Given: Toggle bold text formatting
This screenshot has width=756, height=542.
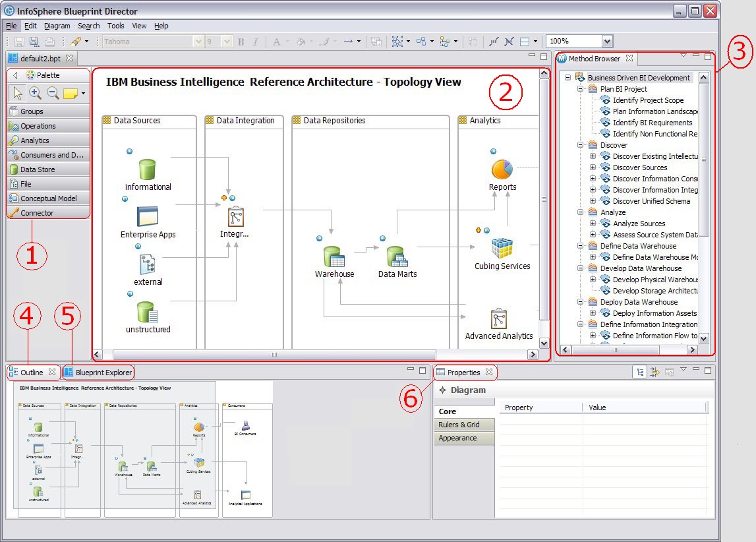Looking at the screenshot, I should coord(241,41).
